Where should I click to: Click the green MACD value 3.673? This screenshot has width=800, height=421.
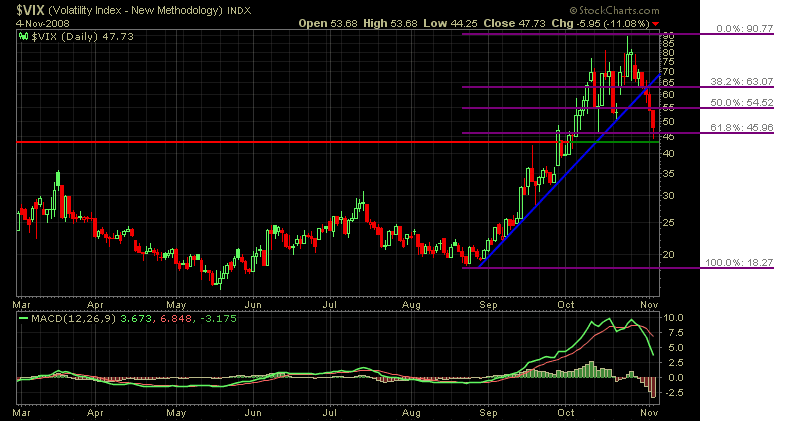click(136, 318)
